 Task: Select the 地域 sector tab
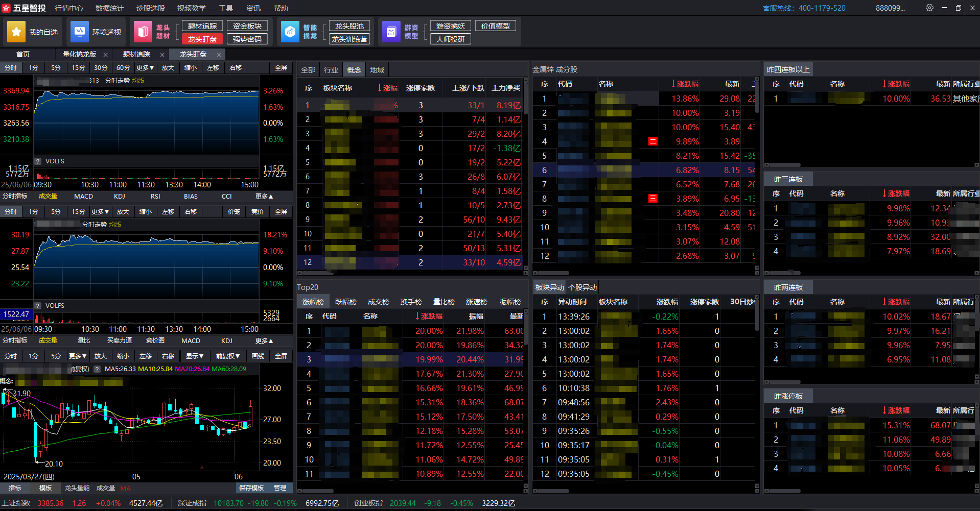[377, 70]
